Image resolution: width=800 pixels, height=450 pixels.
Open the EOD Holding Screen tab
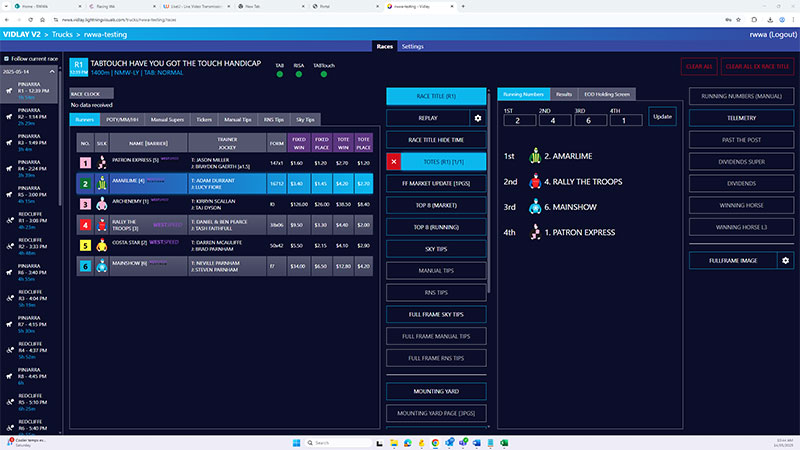coord(611,94)
